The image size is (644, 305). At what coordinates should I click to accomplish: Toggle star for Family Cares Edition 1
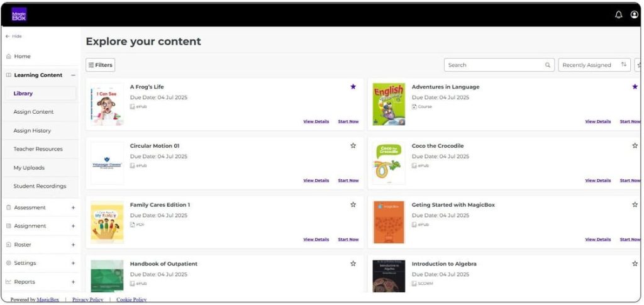coord(353,204)
